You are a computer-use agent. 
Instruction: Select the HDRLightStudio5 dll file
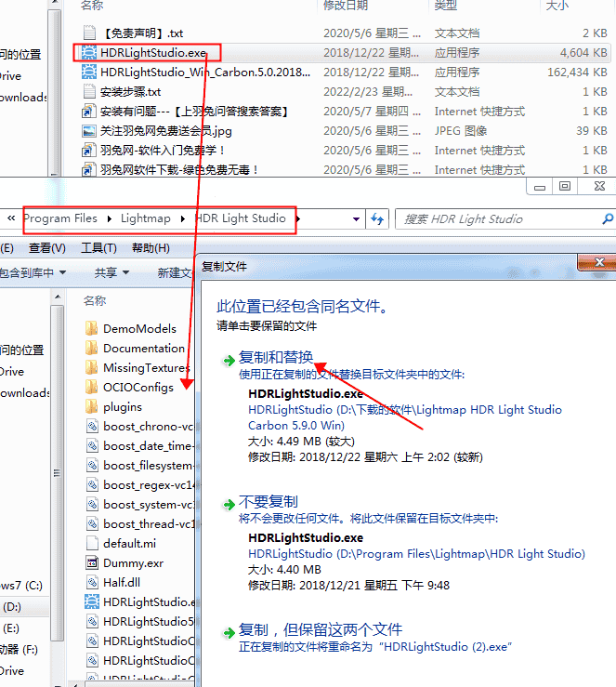click(140, 621)
